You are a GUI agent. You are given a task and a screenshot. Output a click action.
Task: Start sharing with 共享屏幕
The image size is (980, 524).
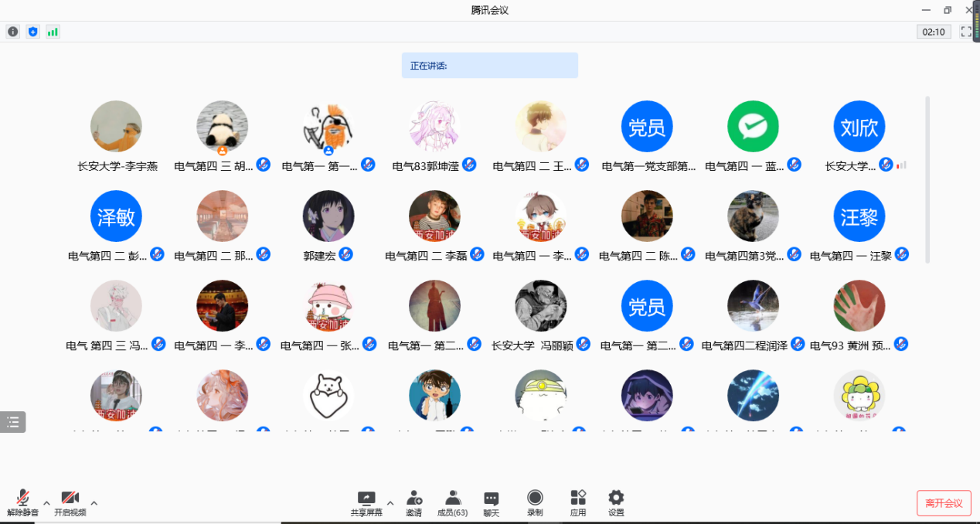[x=366, y=502]
